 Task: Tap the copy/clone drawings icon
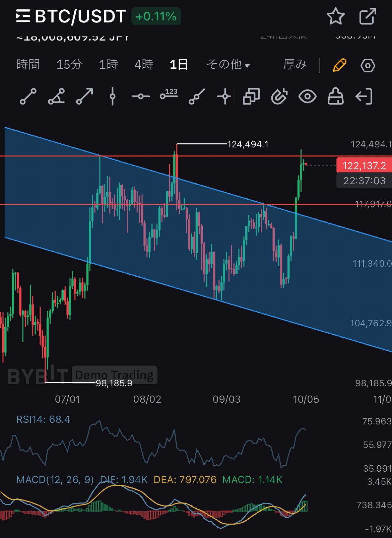(x=251, y=96)
